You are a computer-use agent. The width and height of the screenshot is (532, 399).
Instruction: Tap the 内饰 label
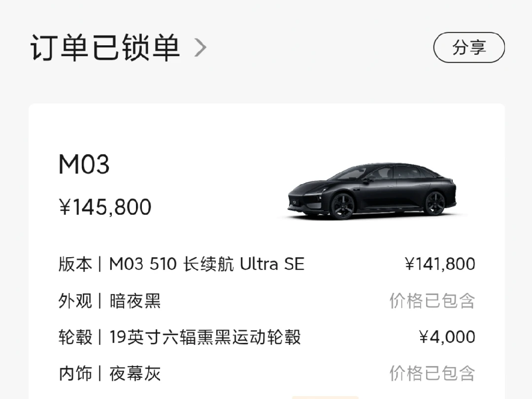pyautogui.click(x=75, y=374)
